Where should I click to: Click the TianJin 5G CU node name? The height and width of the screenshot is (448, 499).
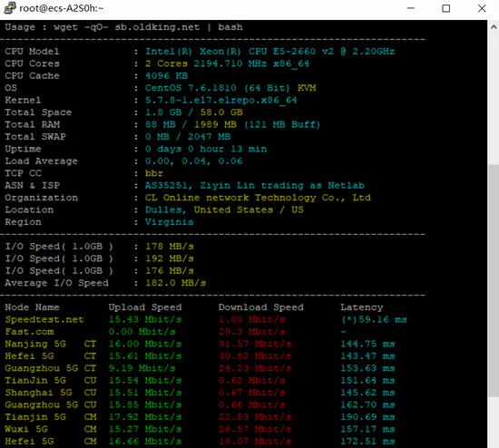click(50, 380)
